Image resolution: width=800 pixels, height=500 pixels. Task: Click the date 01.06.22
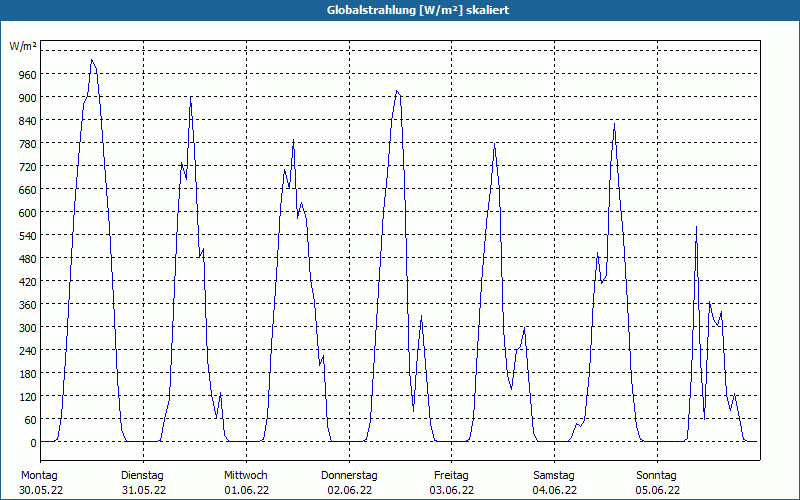(246, 490)
